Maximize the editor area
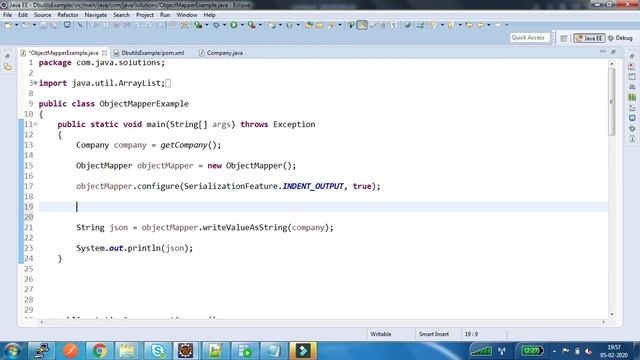 (613, 52)
